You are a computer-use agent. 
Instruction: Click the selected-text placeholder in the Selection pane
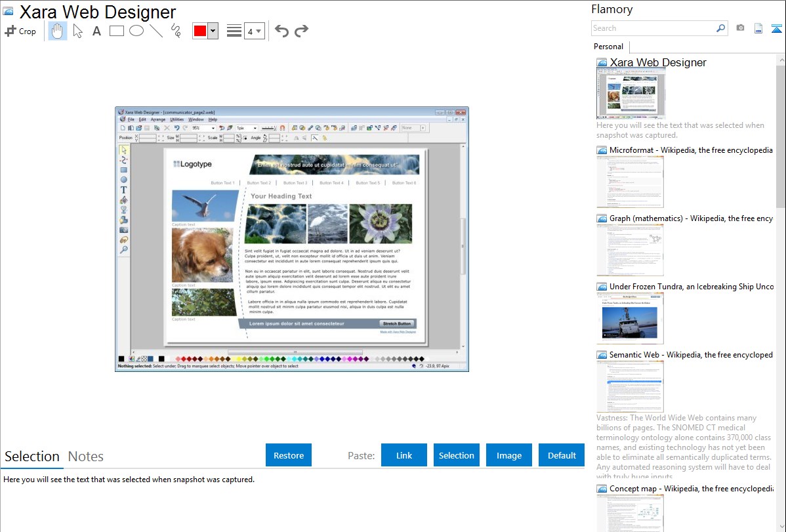tap(129, 480)
